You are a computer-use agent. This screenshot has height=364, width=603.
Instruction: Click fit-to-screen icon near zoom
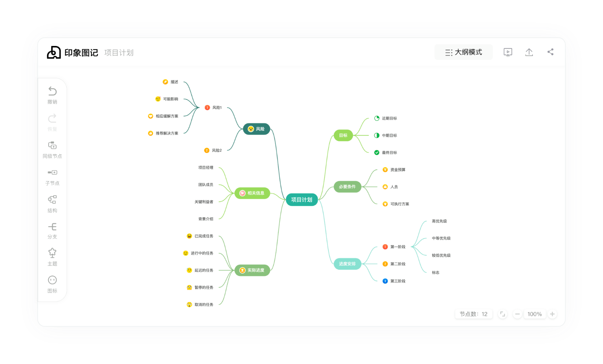(x=502, y=314)
